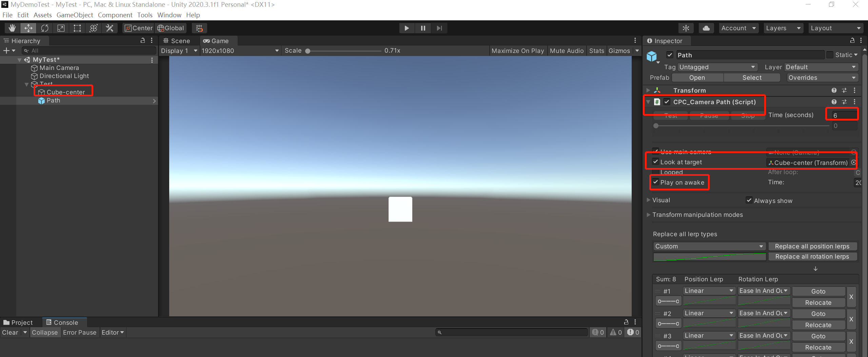Screen dimensions: 868x357
Task: Uncheck Play on awake option
Action: [x=656, y=182]
